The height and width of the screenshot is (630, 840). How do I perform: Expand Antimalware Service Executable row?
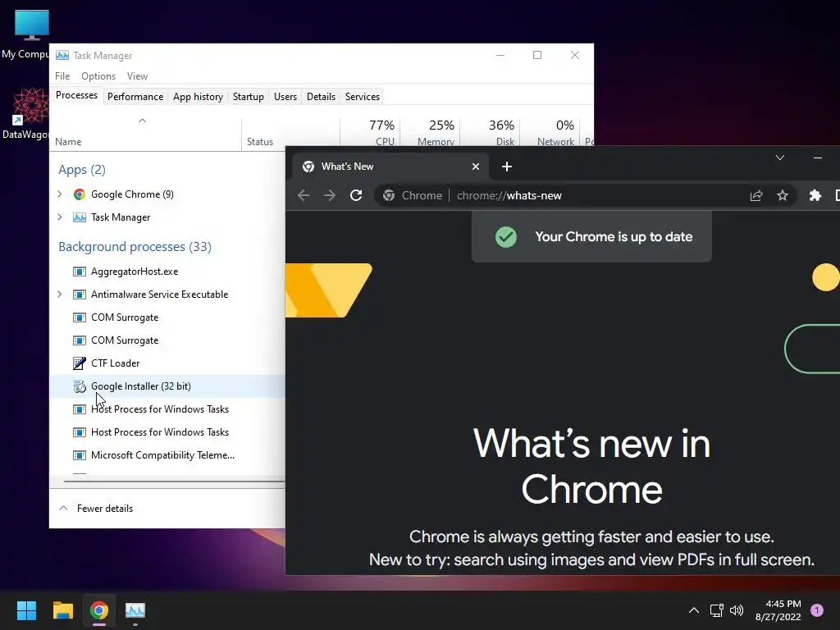click(x=59, y=294)
